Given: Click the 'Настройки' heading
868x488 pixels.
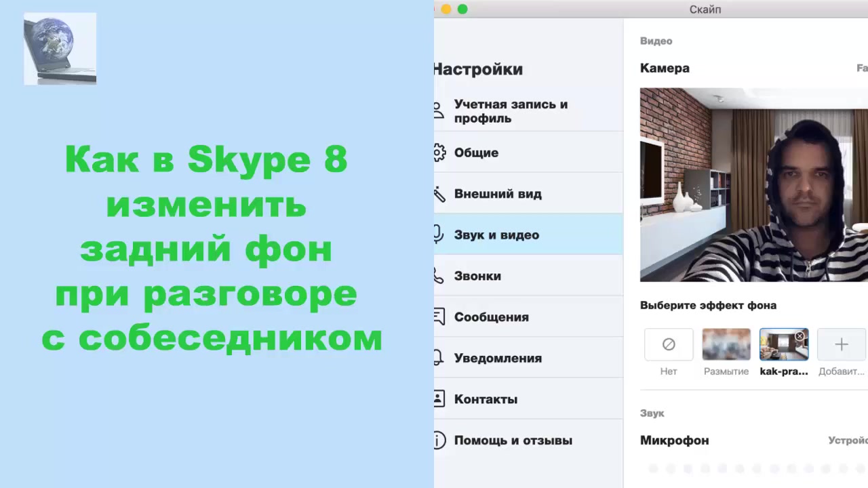Looking at the screenshot, I should [478, 69].
